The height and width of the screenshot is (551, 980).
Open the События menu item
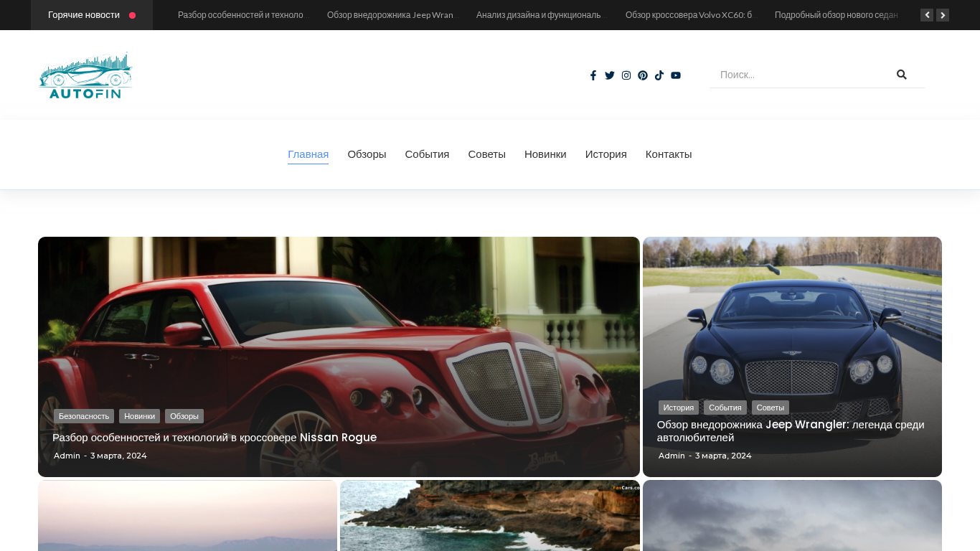click(x=427, y=154)
